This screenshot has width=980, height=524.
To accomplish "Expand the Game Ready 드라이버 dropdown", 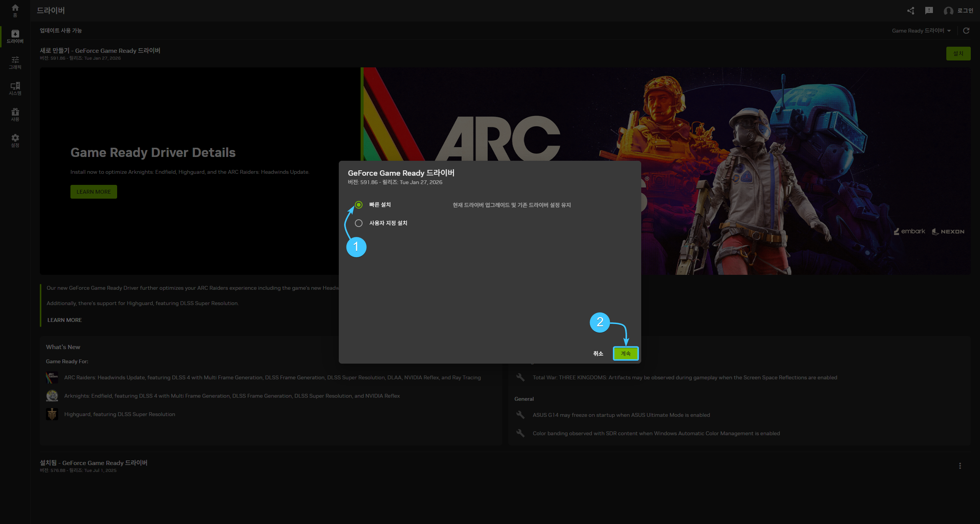I will (x=921, y=31).
